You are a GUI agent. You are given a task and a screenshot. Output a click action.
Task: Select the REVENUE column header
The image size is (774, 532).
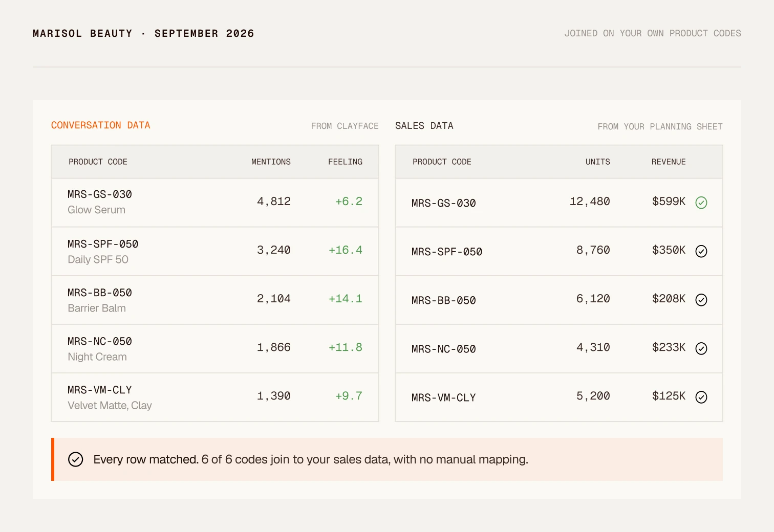[x=669, y=162]
